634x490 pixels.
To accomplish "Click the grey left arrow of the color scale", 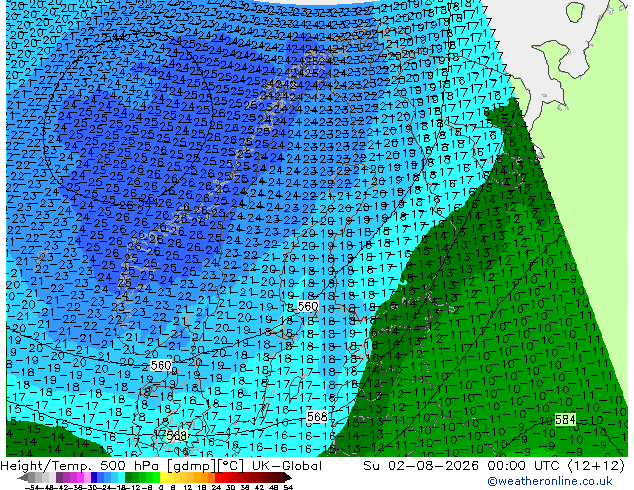I will pos(22,478).
